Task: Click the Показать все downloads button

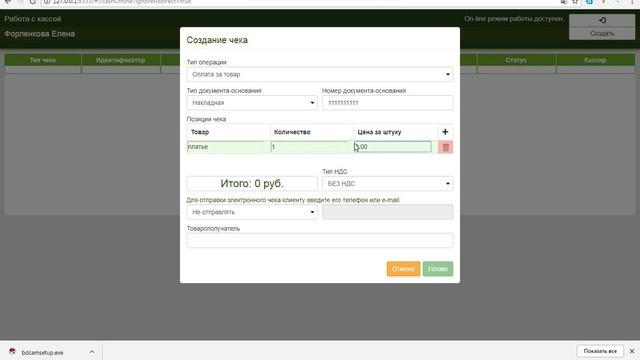Action: click(600, 351)
